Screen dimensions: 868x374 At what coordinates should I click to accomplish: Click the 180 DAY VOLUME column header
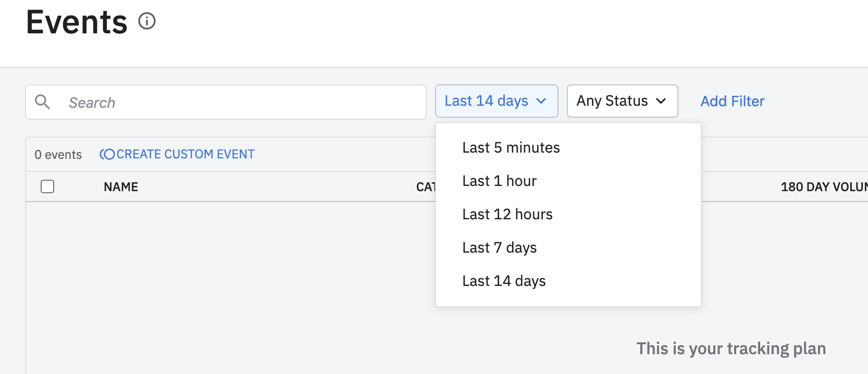tap(823, 187)
